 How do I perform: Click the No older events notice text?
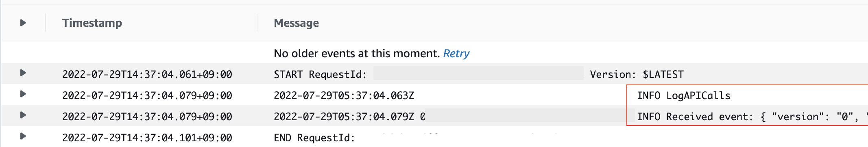pos(357,54)
